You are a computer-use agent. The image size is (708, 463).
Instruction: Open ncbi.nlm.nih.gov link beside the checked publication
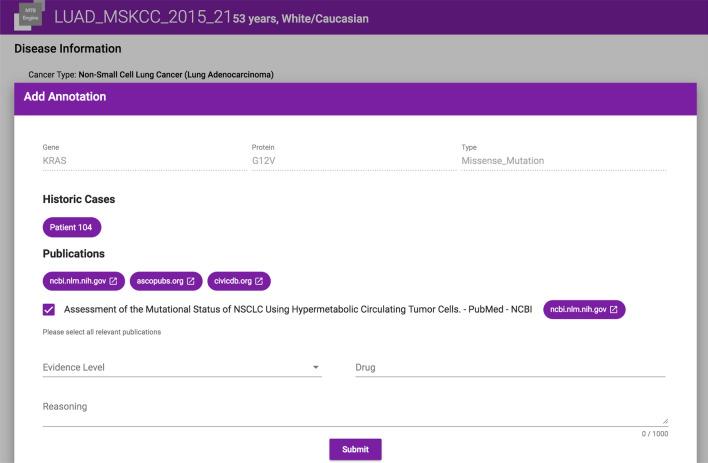584,309
